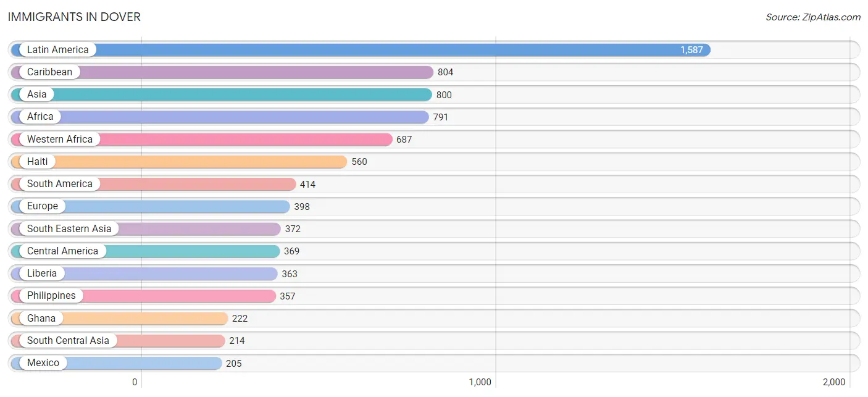Select the Europe bar label
Viewport: 868px width, 397px height.
coord(43,206)
